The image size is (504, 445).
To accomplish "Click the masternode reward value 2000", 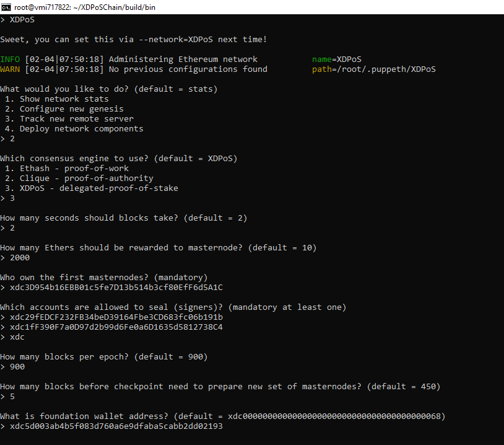I will click(x=20, y=258).
